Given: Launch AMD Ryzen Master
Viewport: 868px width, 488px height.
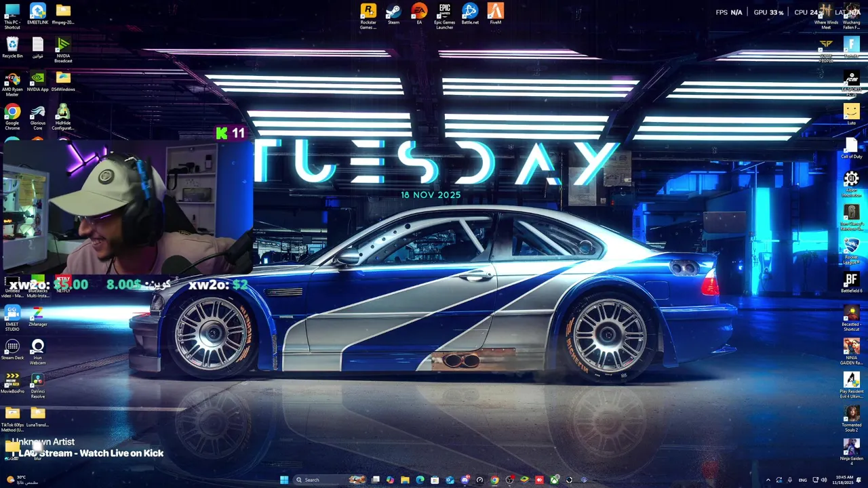Looking at the screenshot, I should tap(12, 84).
